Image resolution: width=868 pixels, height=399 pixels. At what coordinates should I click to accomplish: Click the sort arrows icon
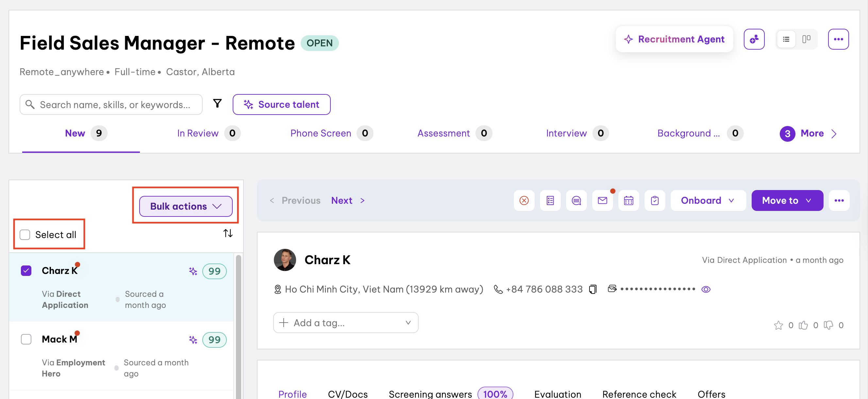[228, 233]
